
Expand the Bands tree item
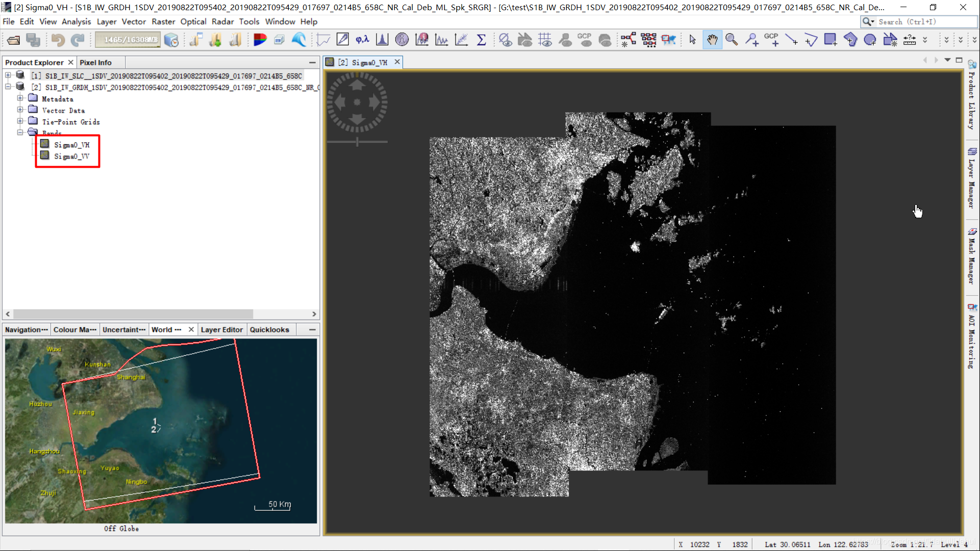(20, 133)
